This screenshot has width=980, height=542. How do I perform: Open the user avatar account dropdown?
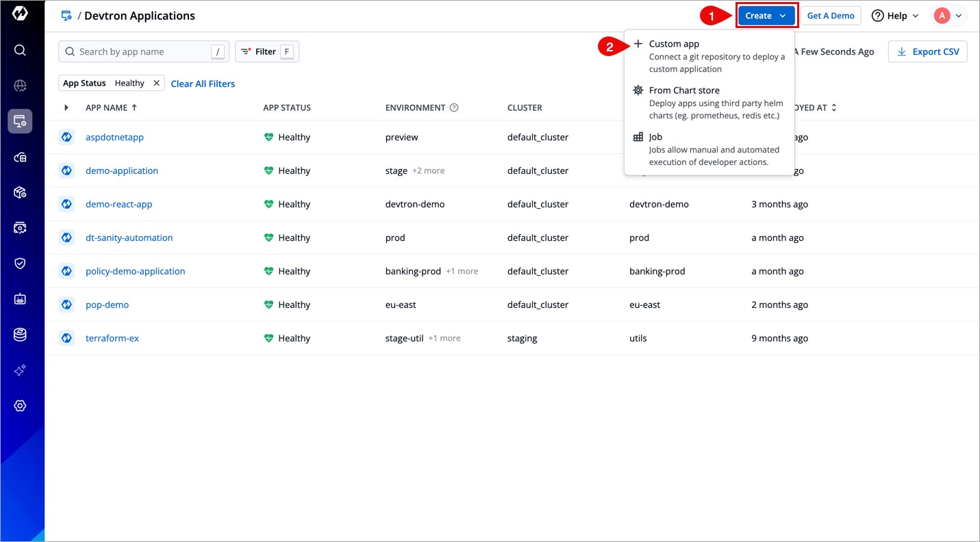pyautogui.click(x=949, y=16)
